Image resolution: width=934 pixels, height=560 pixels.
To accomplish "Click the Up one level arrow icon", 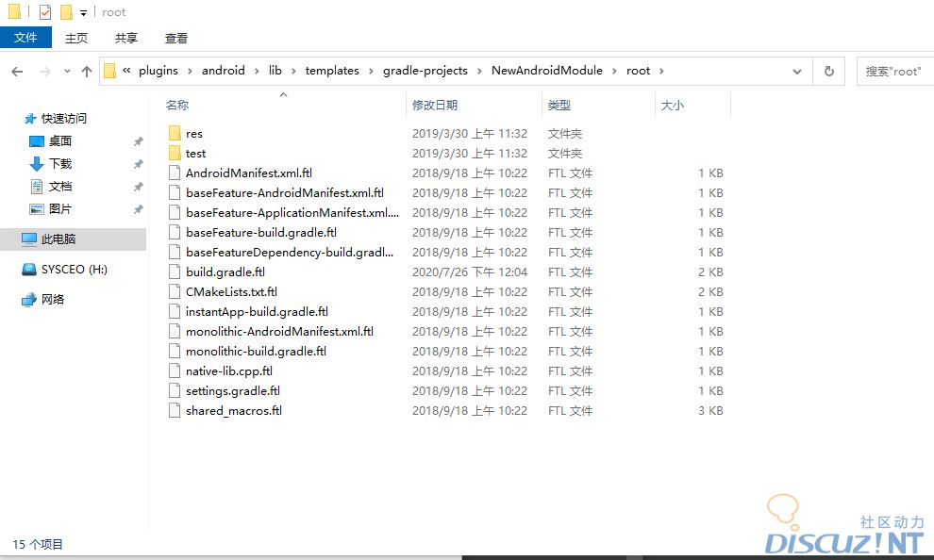I will pyautogui.click(x=87, y=71).
